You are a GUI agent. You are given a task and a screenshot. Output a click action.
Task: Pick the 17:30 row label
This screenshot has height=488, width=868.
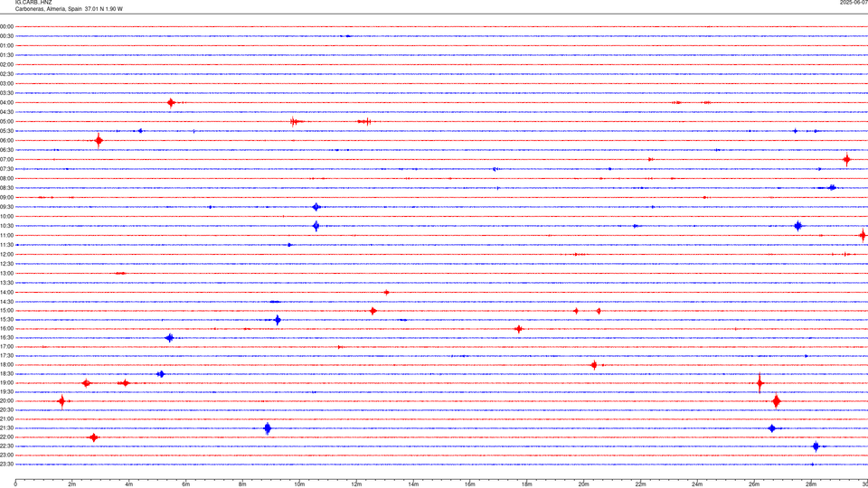coord(6,356)
